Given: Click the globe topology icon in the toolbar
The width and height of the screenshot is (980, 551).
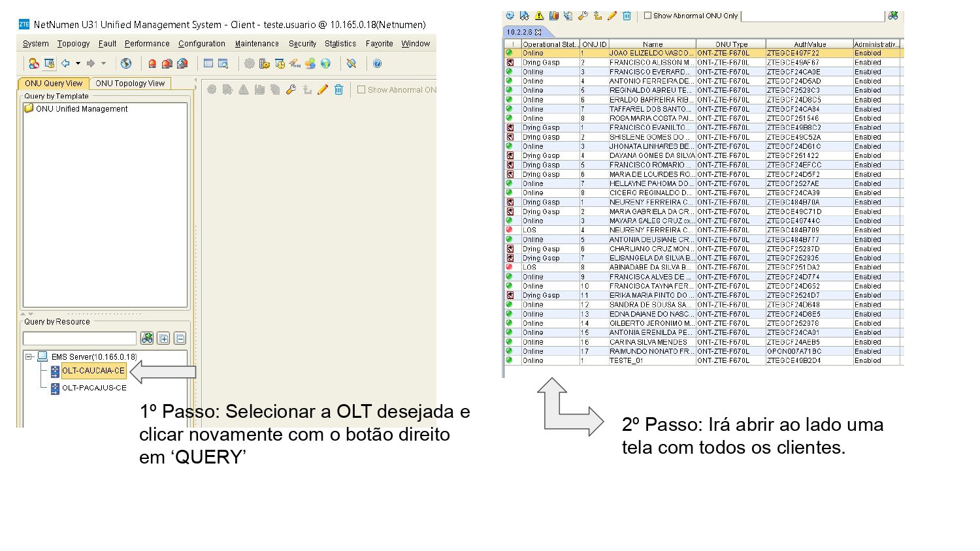Looking at the screenshot, I should point(126,63).
